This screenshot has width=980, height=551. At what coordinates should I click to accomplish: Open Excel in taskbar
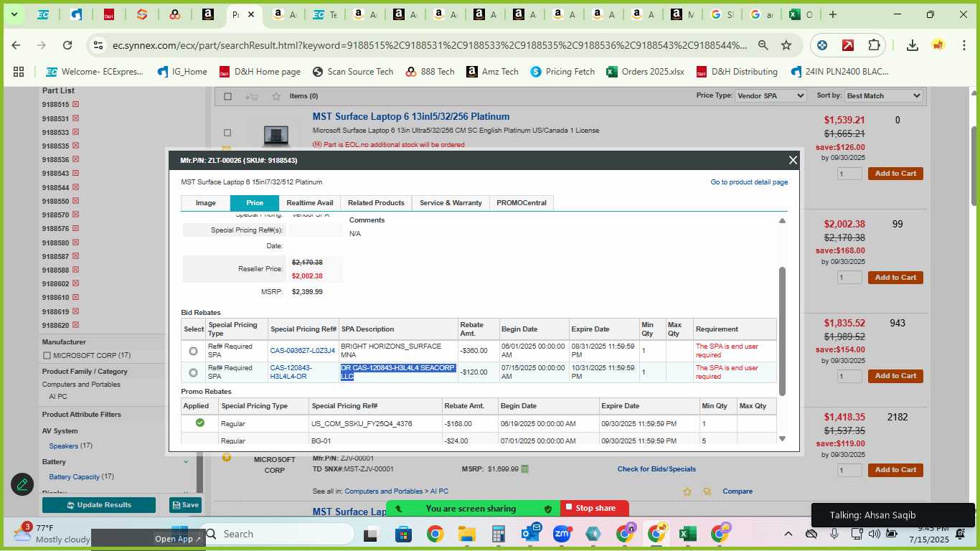(x=687, y=534)
